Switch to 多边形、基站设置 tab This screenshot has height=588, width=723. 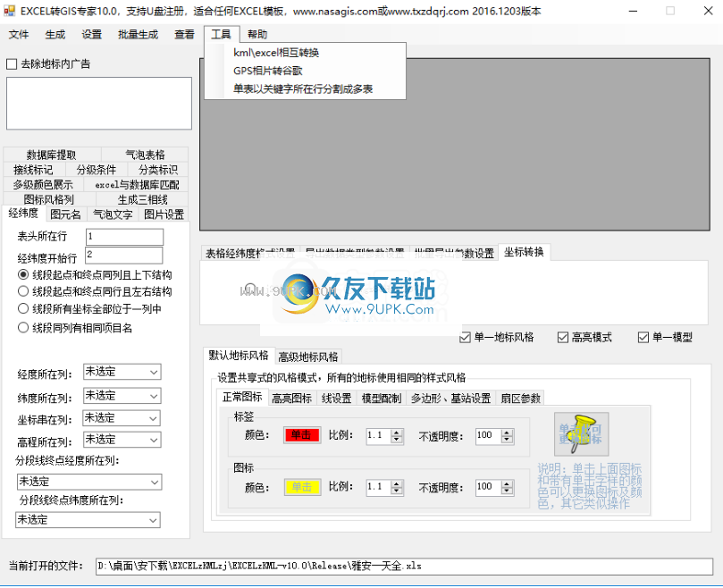tap(451, 398)
